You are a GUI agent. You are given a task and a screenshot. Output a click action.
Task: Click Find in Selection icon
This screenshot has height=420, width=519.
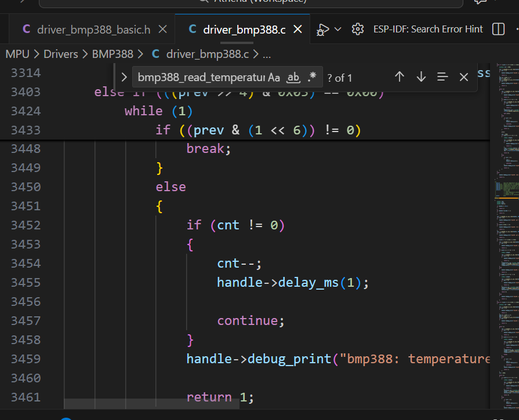(442, 77)
